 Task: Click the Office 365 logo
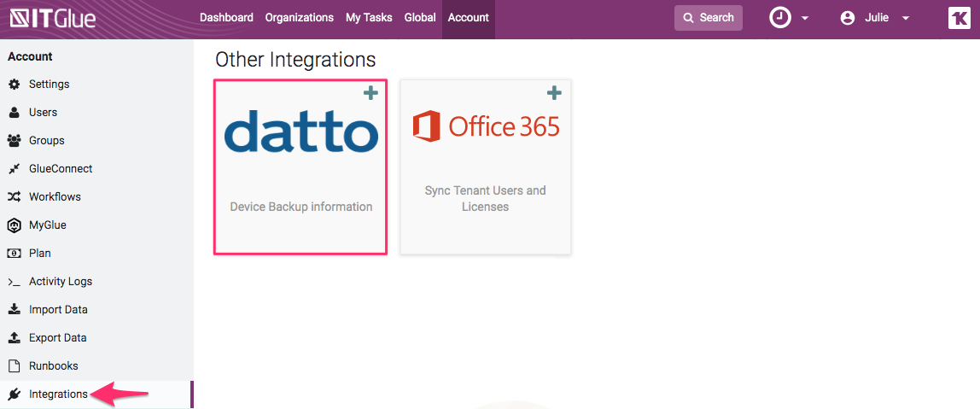(x=486, y=126)
